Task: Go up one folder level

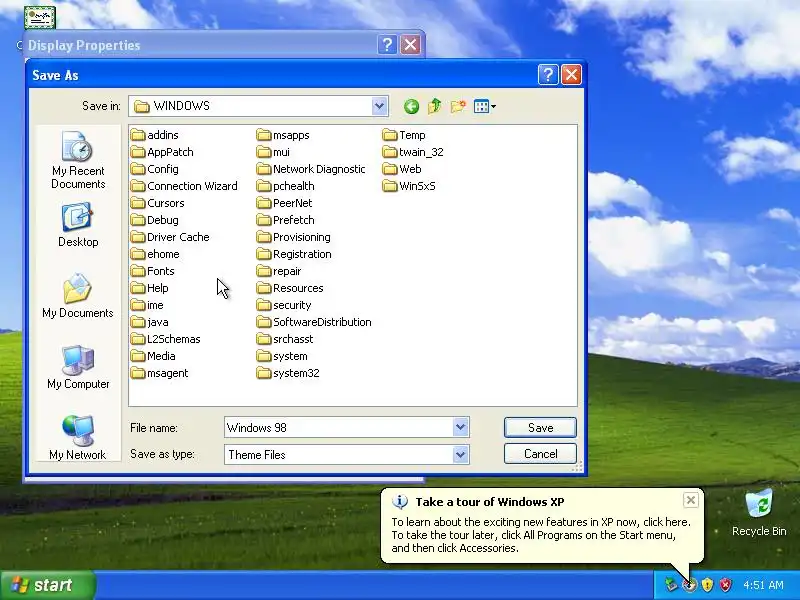Action: [x=435, y=106]
